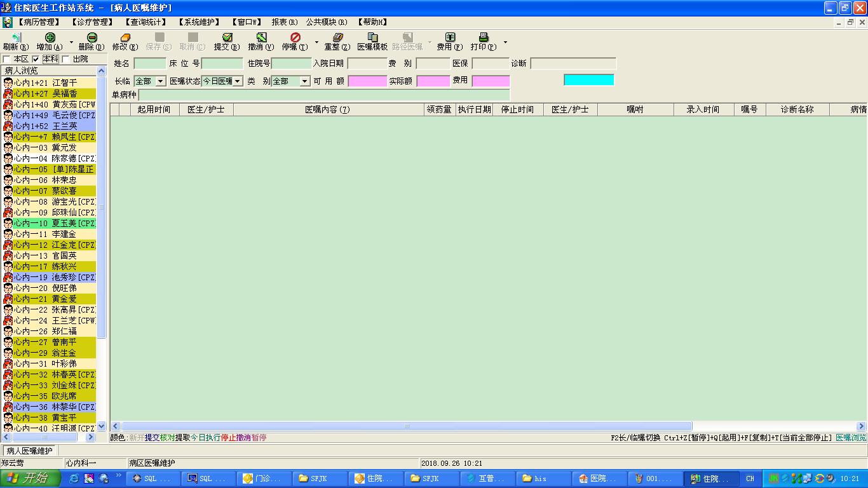Click the 医嘱浏览 link at bottom right
The image size is (868, 488).
pyautogui.click(x=851, y=438)
